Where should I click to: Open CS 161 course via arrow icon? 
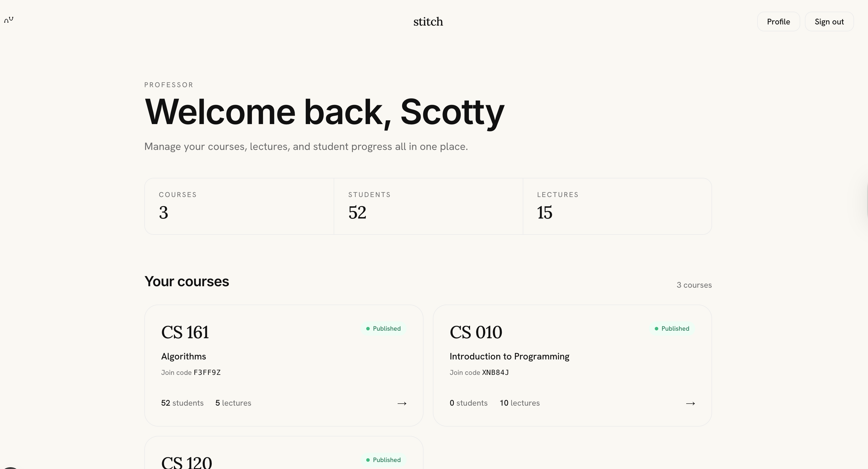tap(402, 403)
